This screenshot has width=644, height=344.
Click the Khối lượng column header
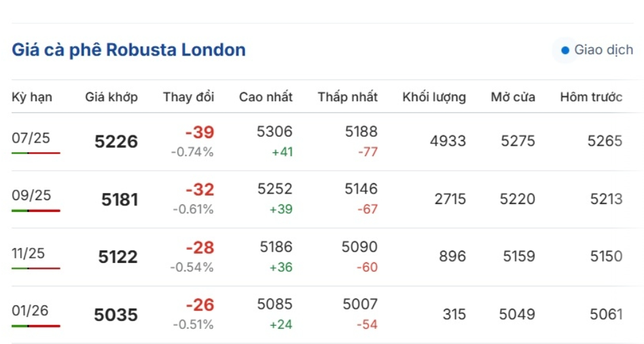pos(434,97)
